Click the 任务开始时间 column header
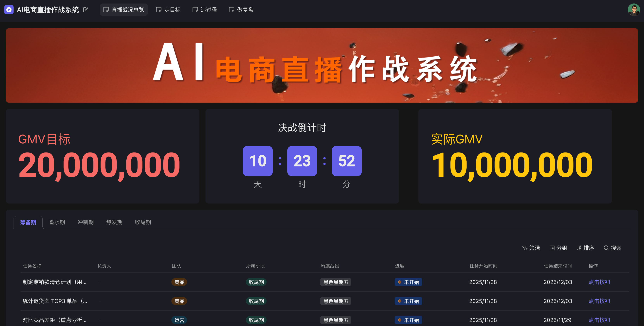This screenshot has height=326, width=644. 483,266
